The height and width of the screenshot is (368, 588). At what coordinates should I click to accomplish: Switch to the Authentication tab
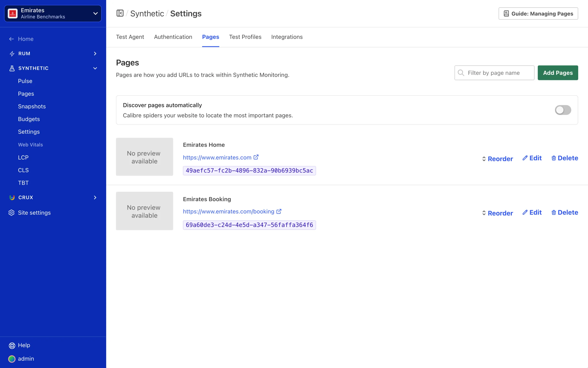pyautogui.click(x=173, y=37)
